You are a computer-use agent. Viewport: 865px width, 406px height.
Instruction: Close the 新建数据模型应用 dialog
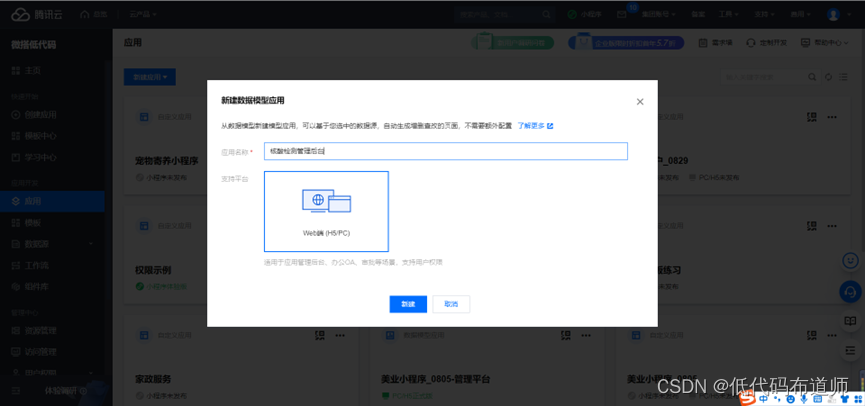(x=640, y=101)
